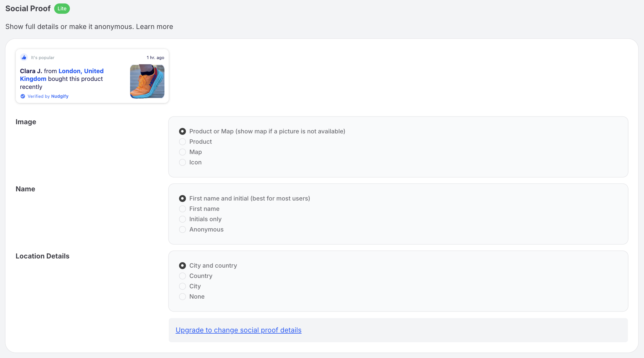Select First name and initial option

(x=182, y=199)
